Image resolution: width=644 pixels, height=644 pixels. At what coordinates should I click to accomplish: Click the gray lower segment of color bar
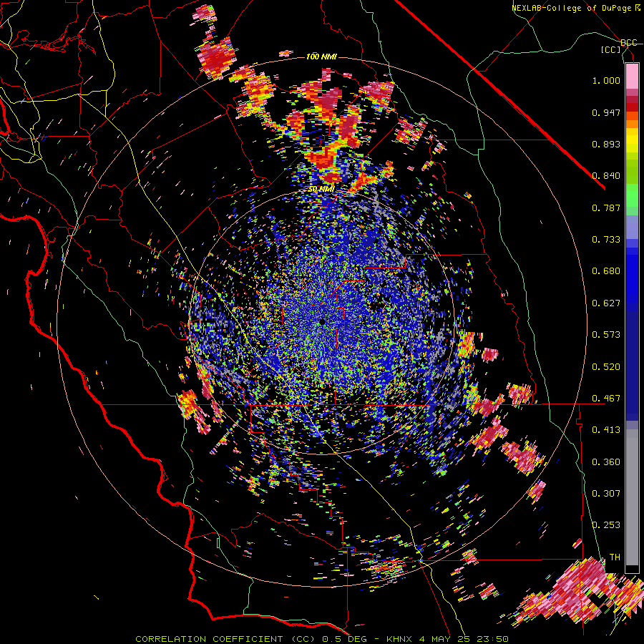click(x=632, y=497)
